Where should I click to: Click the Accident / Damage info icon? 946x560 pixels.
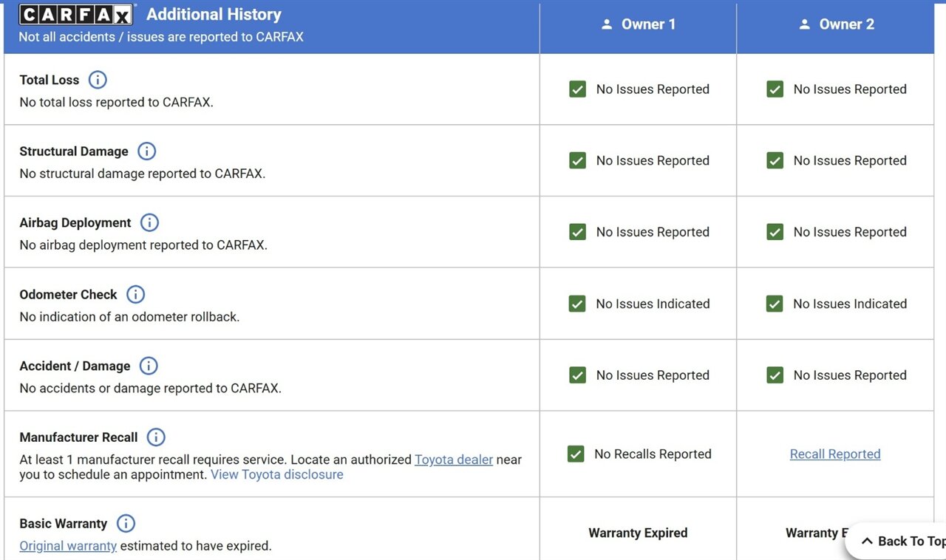[149, 366]
